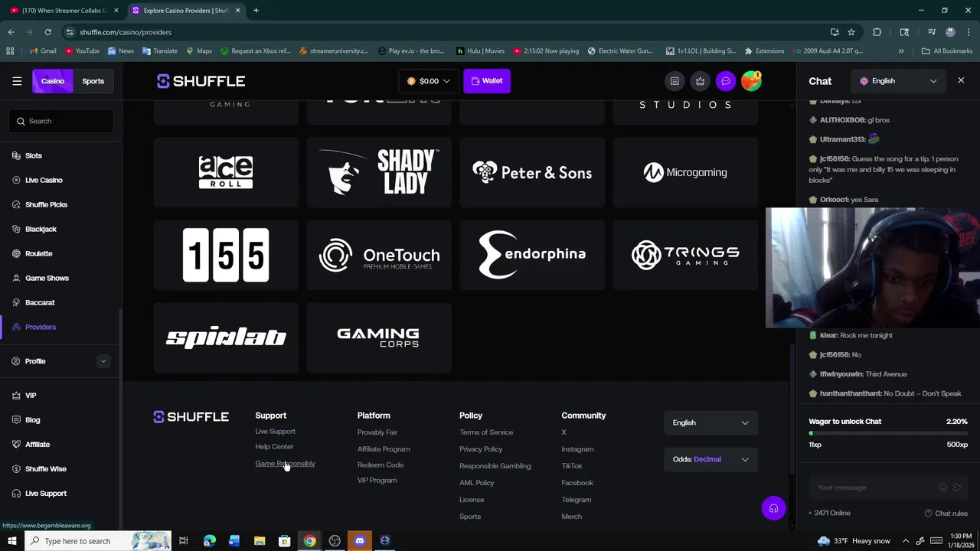The width and height of the screenshot is (980, 551).
Task: Show hidden system tray icons
Action: point(906,541)
